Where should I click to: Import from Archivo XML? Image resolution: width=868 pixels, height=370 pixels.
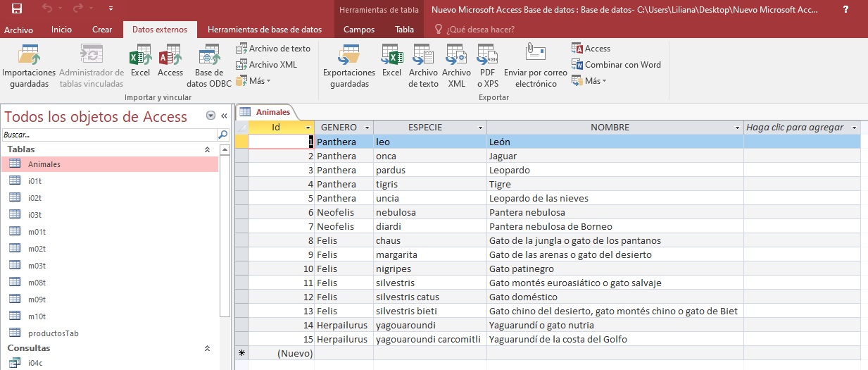tap(267, 65)
